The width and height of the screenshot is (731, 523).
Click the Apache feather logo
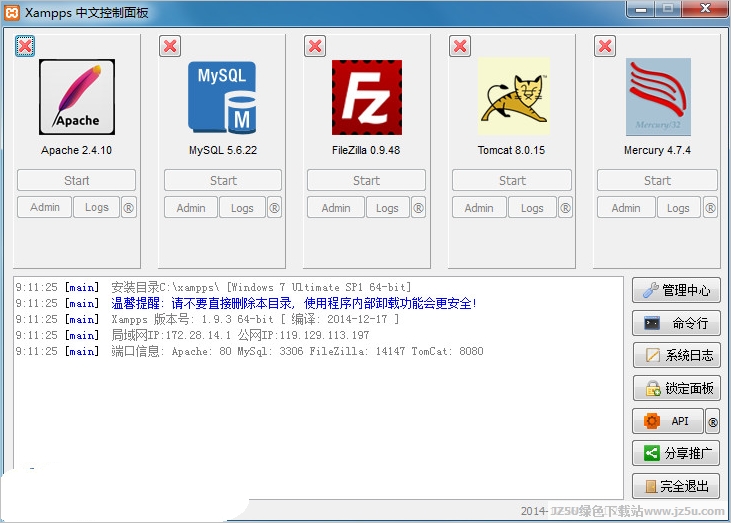click(77, 97)
